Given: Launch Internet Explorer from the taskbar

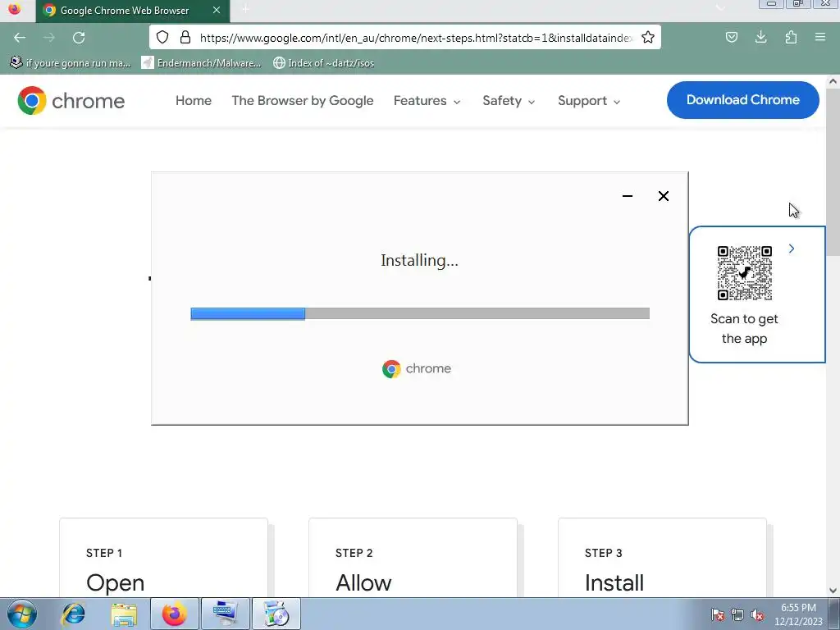Looking at the screenshot, I should pos(73,614).
